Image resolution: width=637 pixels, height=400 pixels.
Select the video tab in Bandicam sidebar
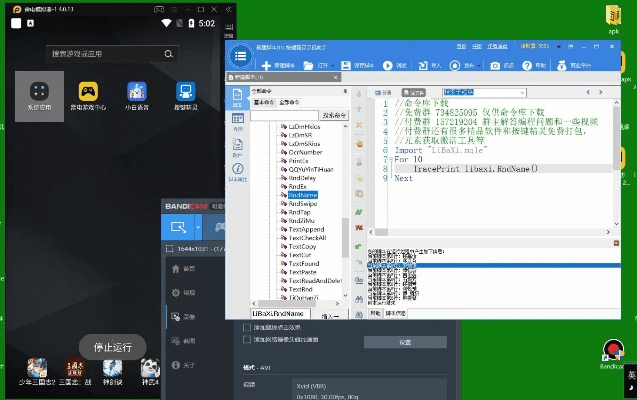183,316
